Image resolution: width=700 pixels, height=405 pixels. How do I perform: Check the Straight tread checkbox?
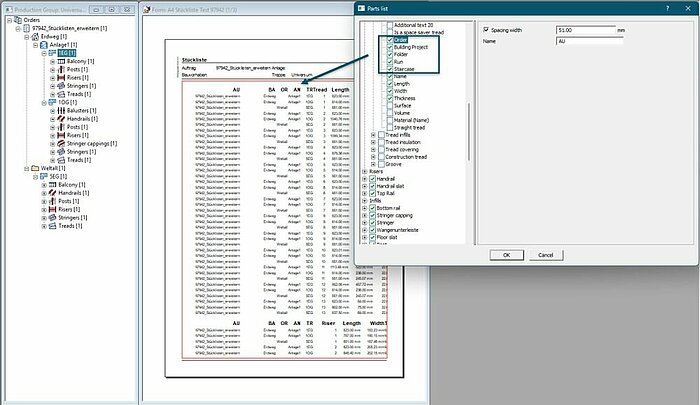click(x=390, y=128)
